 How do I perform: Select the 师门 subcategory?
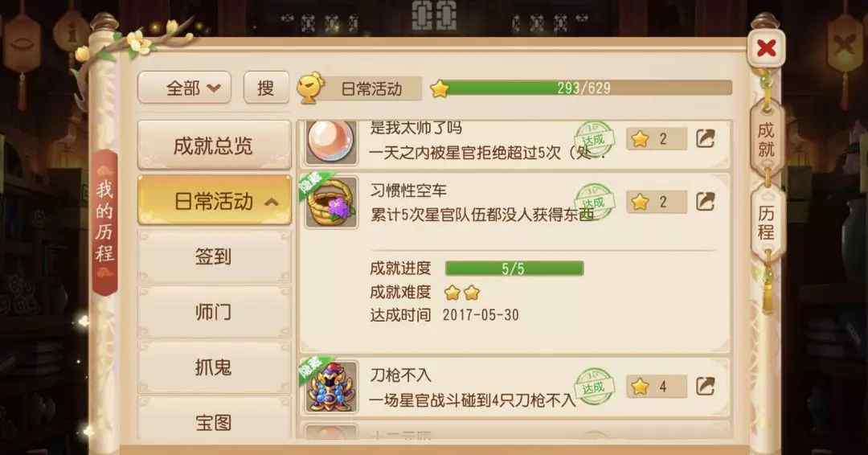point(215,312)
